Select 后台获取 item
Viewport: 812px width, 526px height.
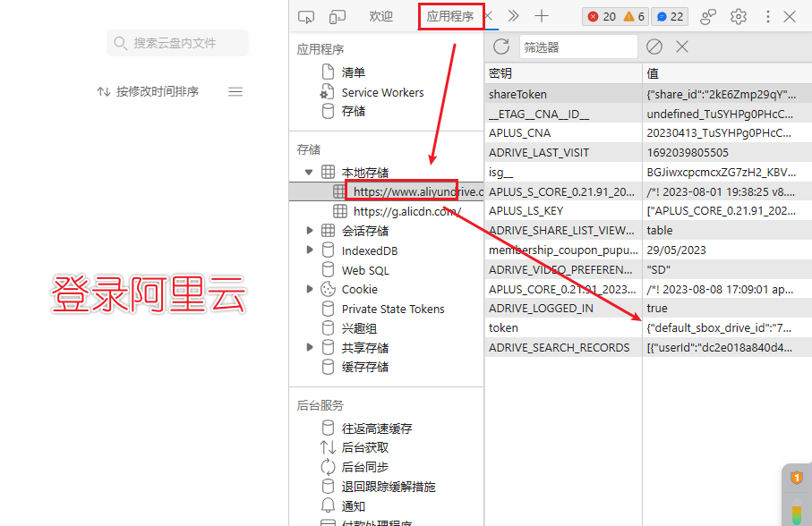pyautogui.click(x=364, y=448)
